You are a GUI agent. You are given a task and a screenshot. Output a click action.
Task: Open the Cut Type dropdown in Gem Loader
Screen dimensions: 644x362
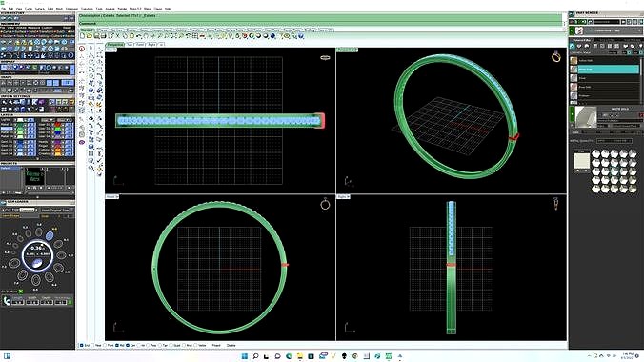[28, 210]
